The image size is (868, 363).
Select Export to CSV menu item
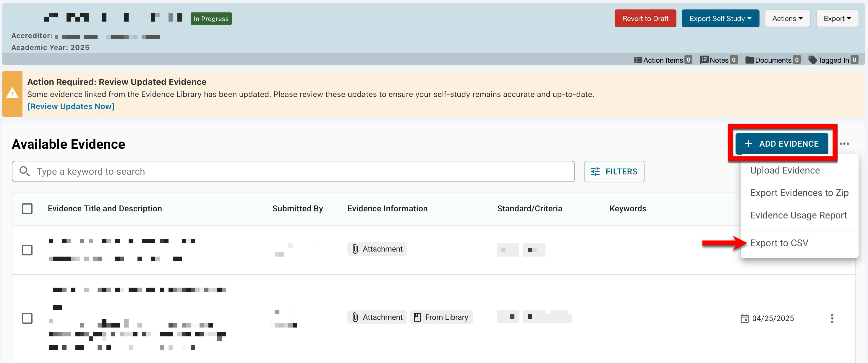(x=779, y=243)
